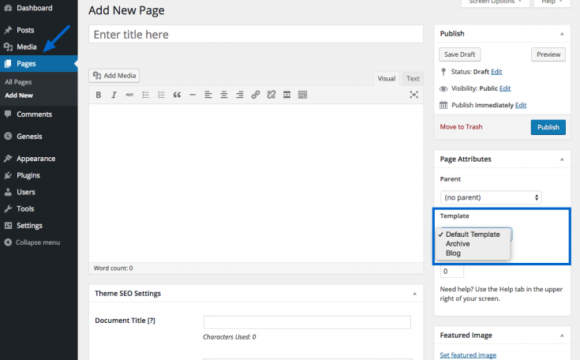Insert or edit link

click(x=255, y=95)
